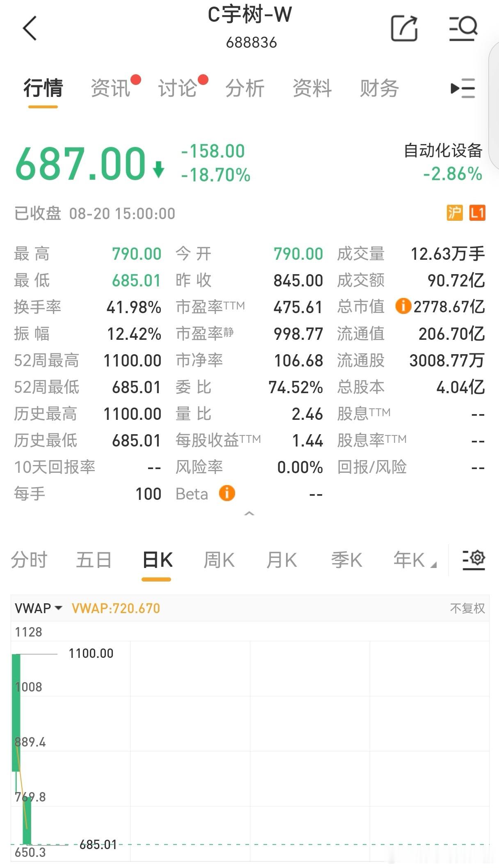Image resolution: width=499 pixels, height=868 pixels.
Task: Tap the price change -158.00
Action: (213, 151)
